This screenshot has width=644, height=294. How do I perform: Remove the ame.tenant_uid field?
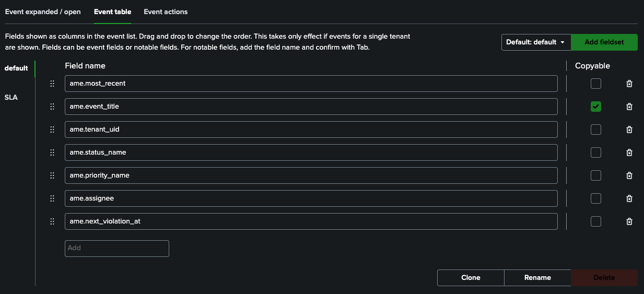(629, 130)
